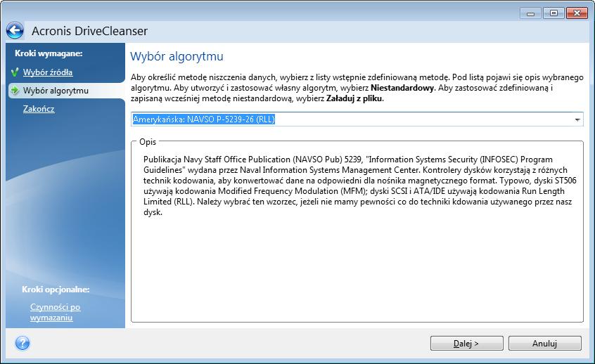The image size is (595, 364).
Task: Click the Wybór algorytmu page heading
Action: (177, 56)
